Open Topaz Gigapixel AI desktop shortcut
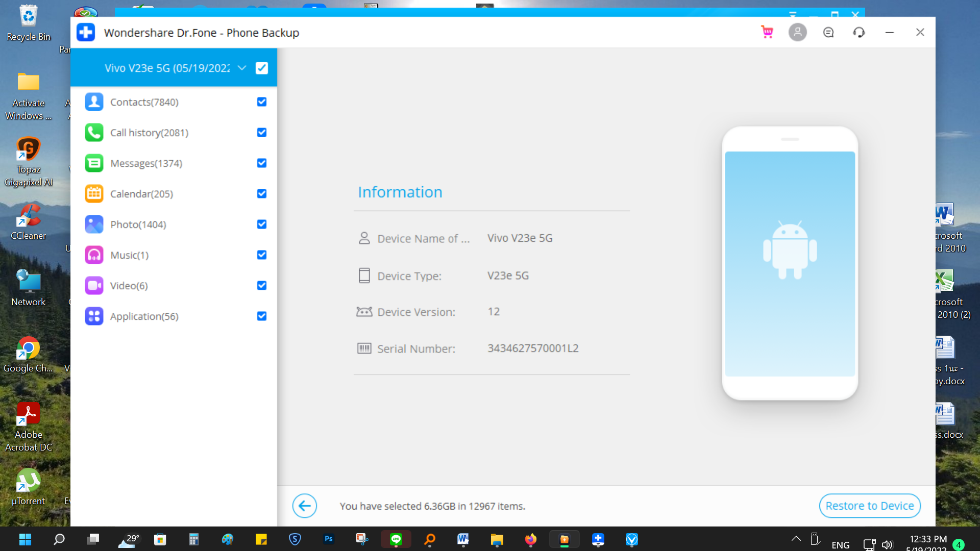Image resolution: width=980 pixels, height=551 pixels. [29, 162]
